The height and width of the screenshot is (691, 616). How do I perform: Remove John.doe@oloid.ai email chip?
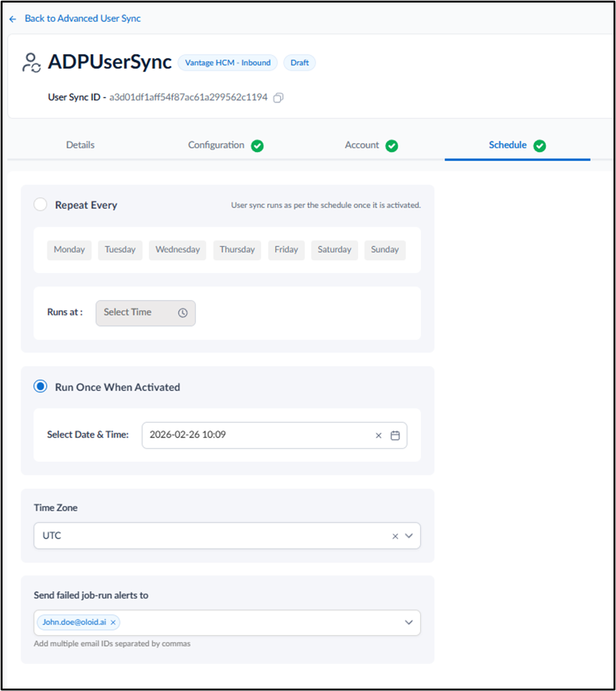(113, 622)
